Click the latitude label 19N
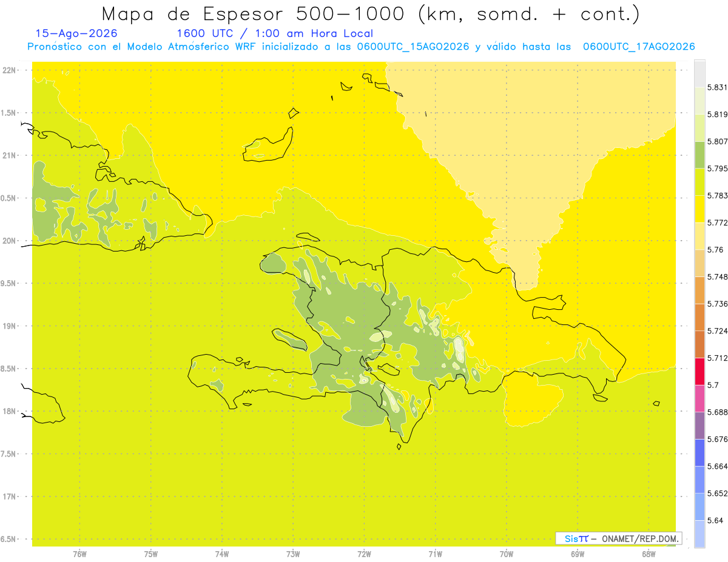 pyautogui.click(x=9, y=326)
